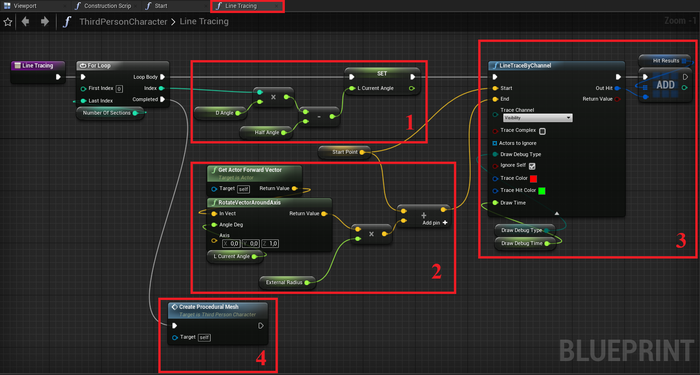Click the Get Actor Forward Vector node header

tap(254, 172)
